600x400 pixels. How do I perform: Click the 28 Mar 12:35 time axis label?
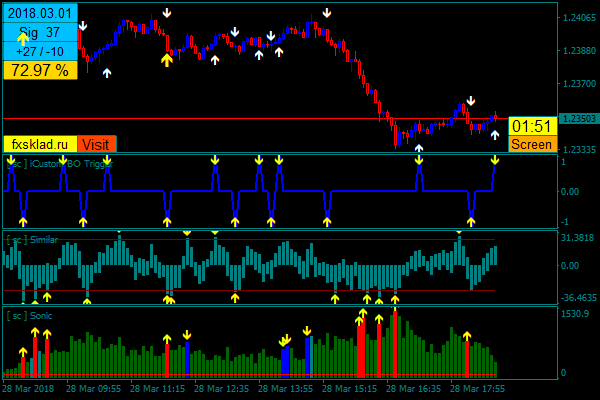tap(221, 389)
